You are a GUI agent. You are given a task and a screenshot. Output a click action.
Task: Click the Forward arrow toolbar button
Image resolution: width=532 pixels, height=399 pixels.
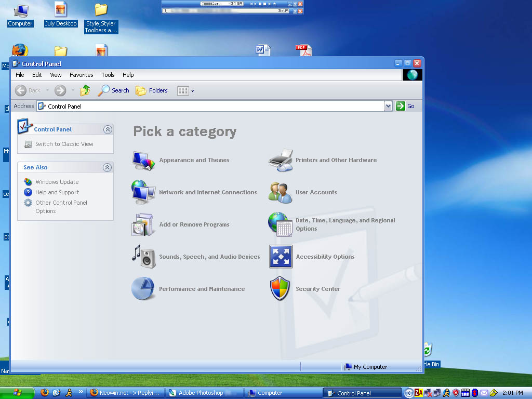click(x=60, y=90)
